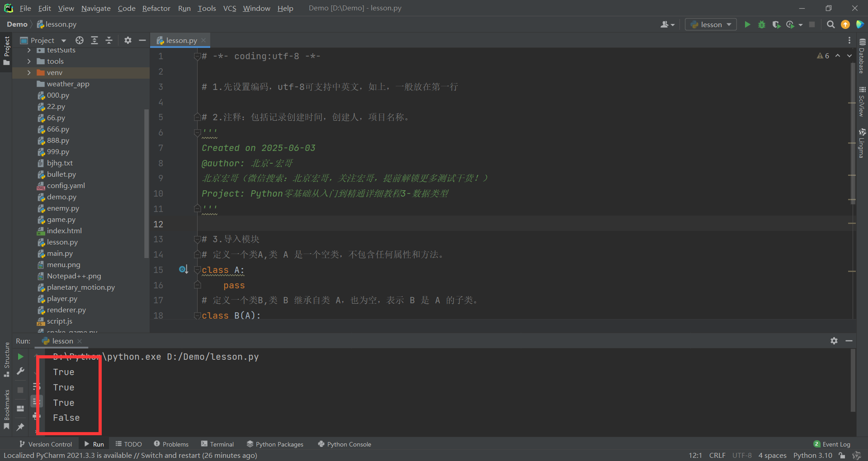Screen dimensions: 868x461
Task: Expand the tools folder node
Action: [29, 61]
